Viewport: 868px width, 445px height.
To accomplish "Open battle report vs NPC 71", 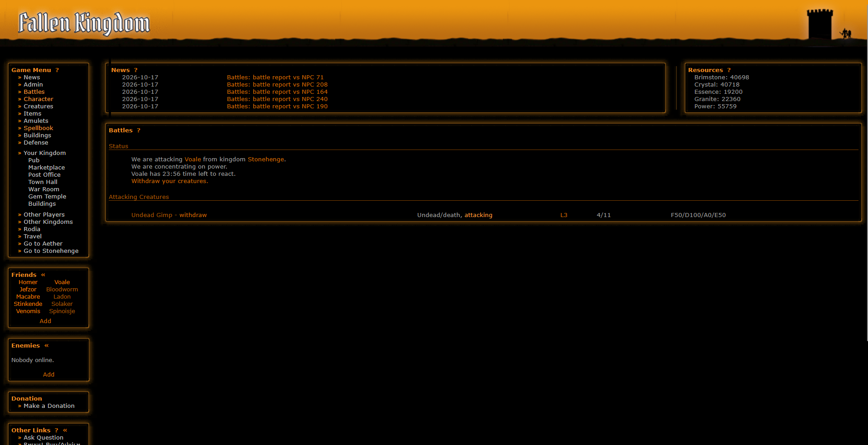I will (275, 77).
